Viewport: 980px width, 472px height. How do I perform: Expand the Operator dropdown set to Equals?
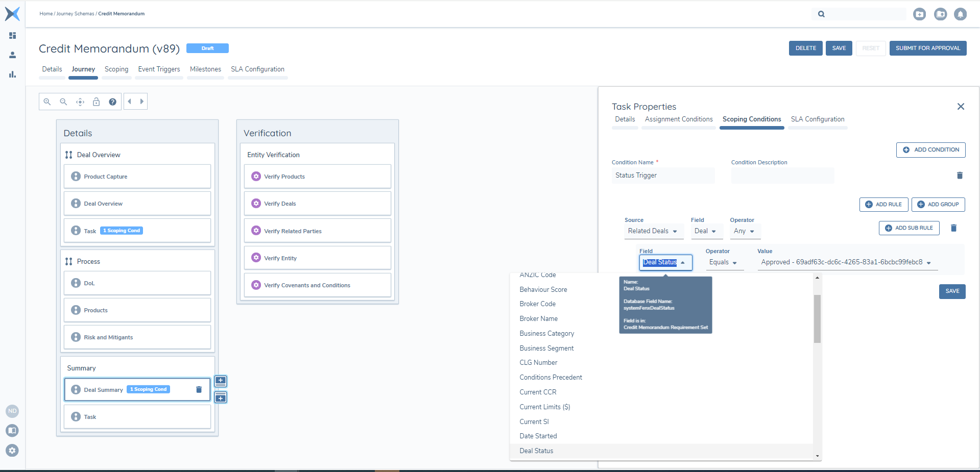pyautogui.click(x=723, y=262)
